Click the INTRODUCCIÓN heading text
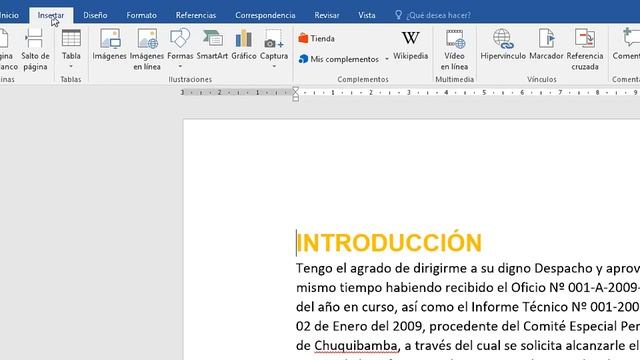The height and width of the screenshot is (360, 640). pos(389,243)
